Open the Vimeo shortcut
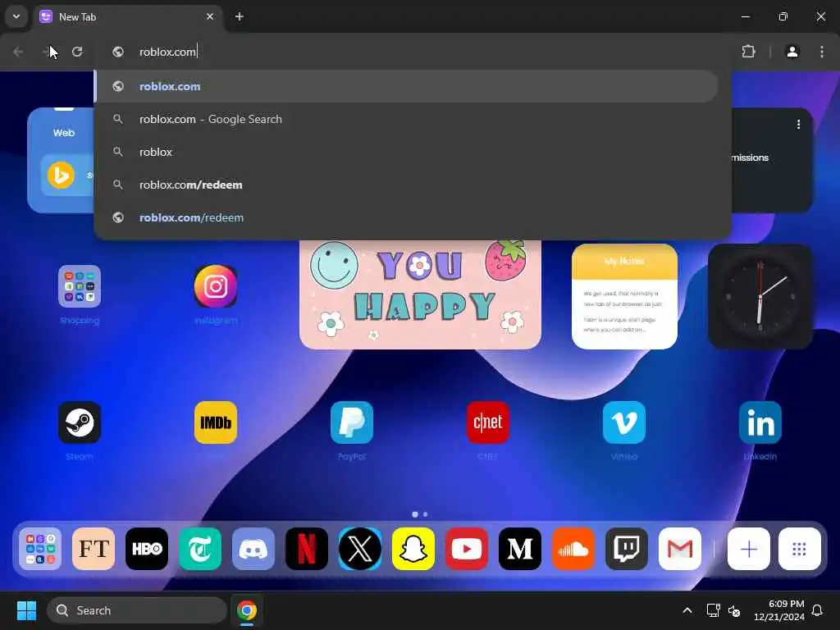The height and width of the screenshot is (630, 840). click(624, 422)
